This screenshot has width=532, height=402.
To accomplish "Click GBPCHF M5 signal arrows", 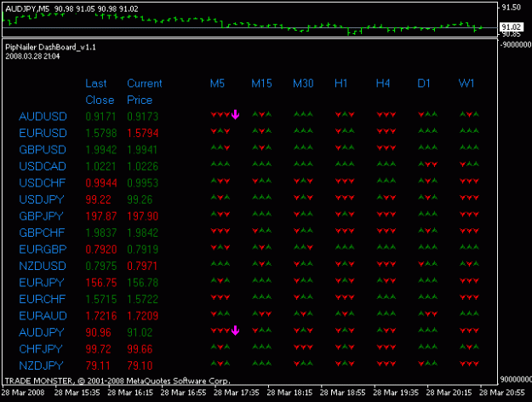I will click(x=220, y=231).
